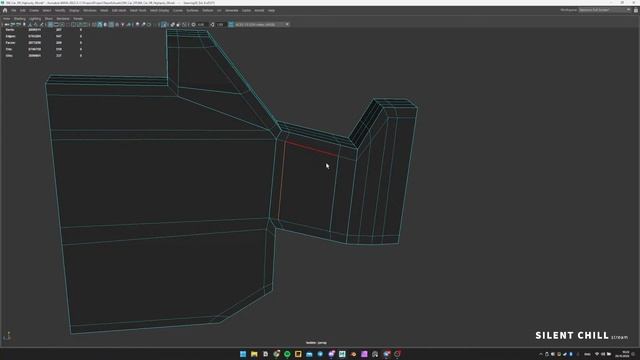Click the select camera icon in panel toolbar

(x=7, y=24)
